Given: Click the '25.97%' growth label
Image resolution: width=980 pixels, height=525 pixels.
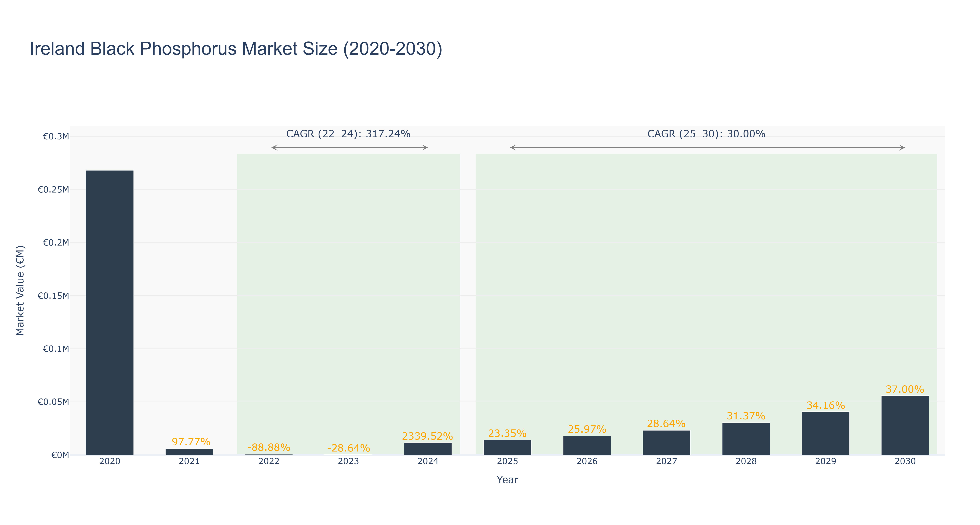Looking at the screenshot, I should point(587,429).
